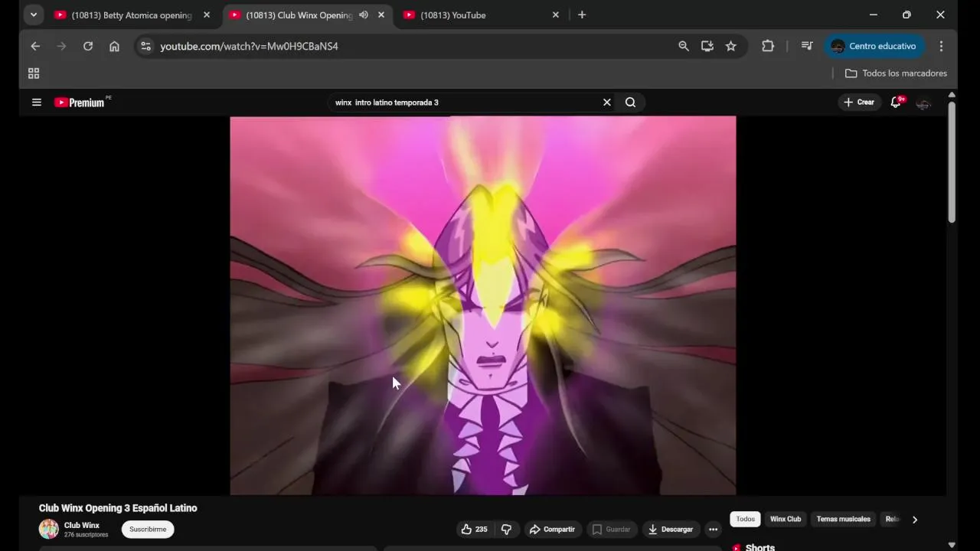Close the third YouTube tab
Image resolution: width=980 pixels, height=551 pixels.
pyautogui.click(x=556, y=15)
